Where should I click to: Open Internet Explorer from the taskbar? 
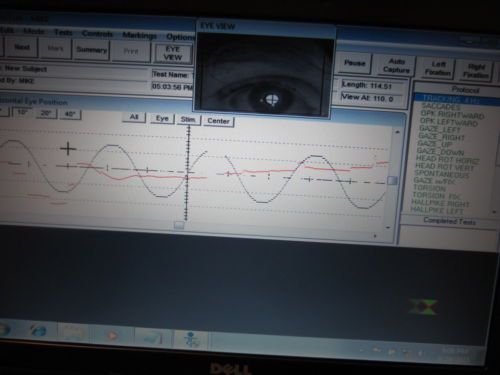38,331
